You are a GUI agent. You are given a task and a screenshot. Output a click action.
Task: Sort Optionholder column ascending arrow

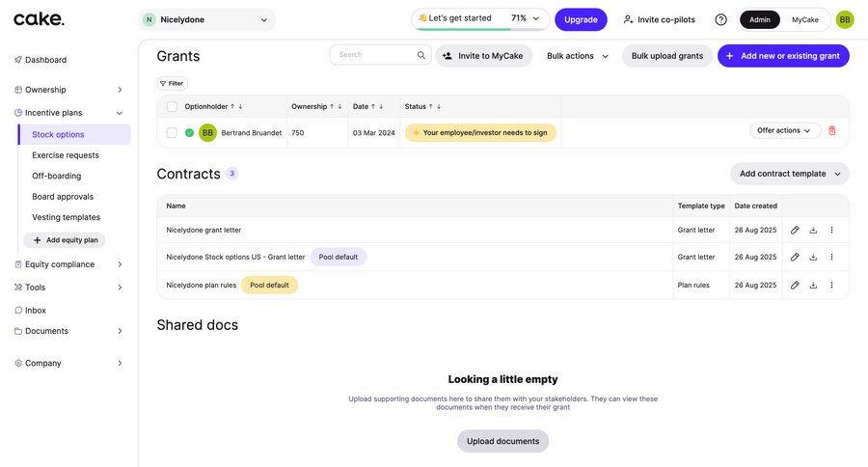(x=232, y=106)
